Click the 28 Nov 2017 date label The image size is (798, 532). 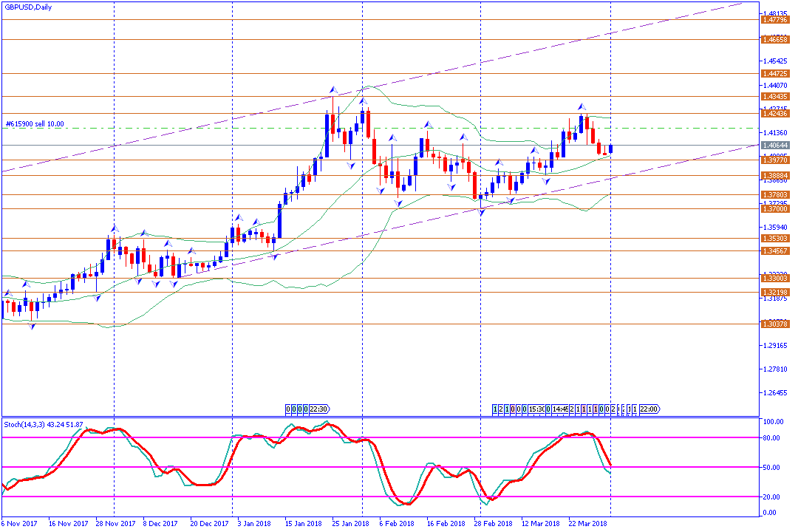115,523
